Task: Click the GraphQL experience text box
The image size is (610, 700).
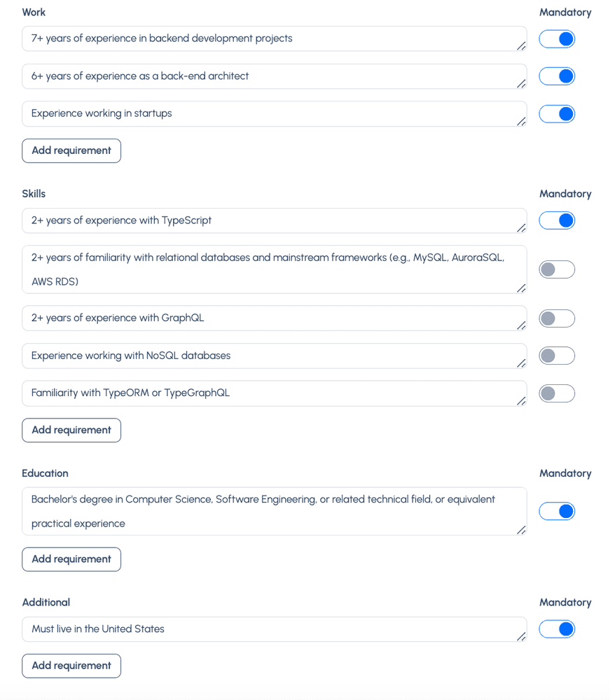Action: [x=275, y=318]
